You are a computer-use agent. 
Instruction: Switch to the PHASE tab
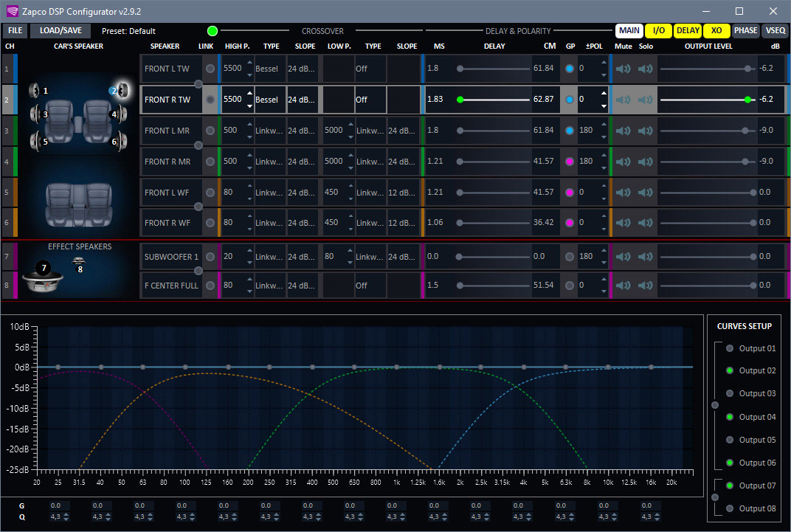745,31
